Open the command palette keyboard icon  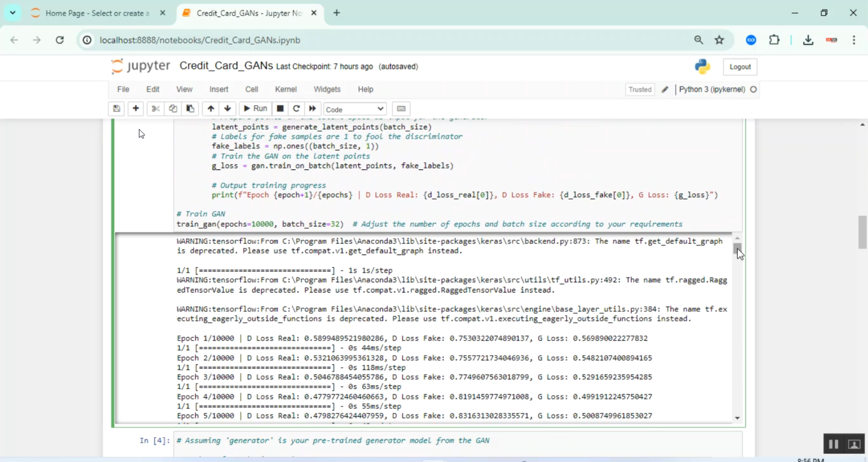(401, 109)
